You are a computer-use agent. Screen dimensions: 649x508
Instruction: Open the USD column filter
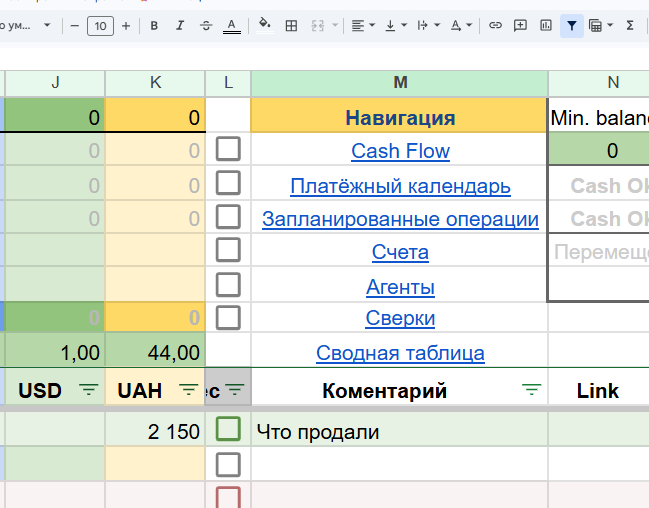[89, 390]
